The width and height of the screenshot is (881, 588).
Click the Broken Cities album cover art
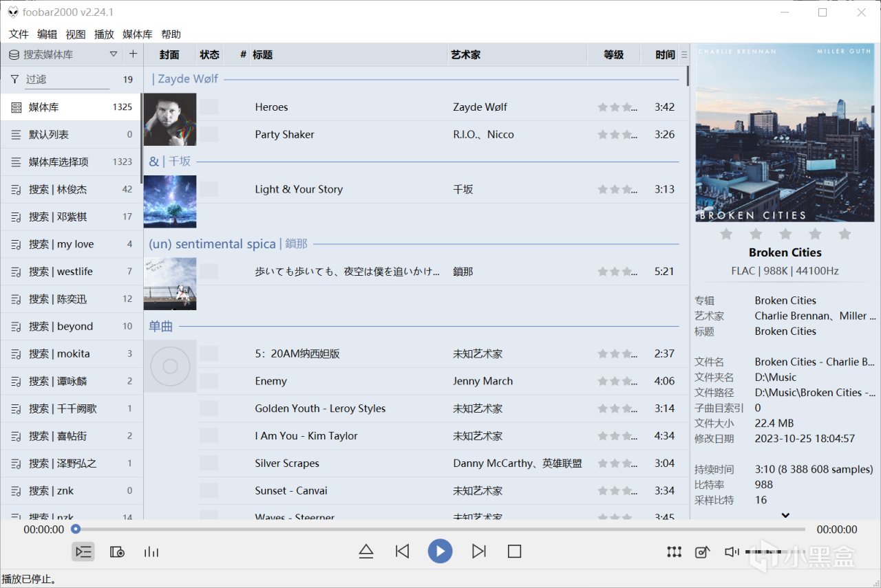coord(785,133)
